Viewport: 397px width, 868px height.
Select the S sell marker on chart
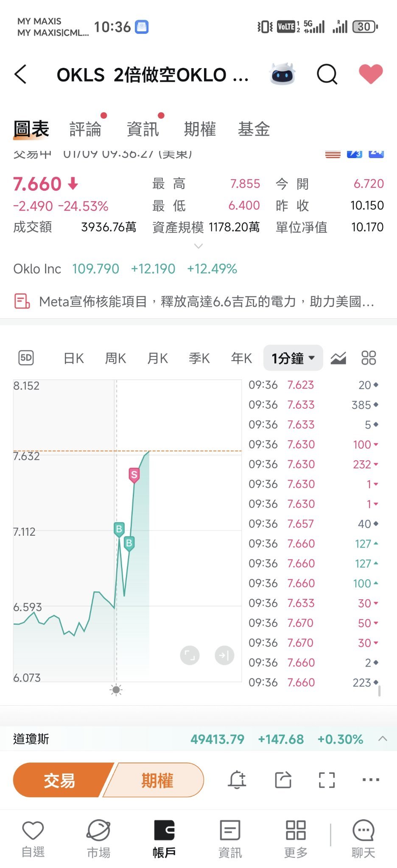pos(134,475)
